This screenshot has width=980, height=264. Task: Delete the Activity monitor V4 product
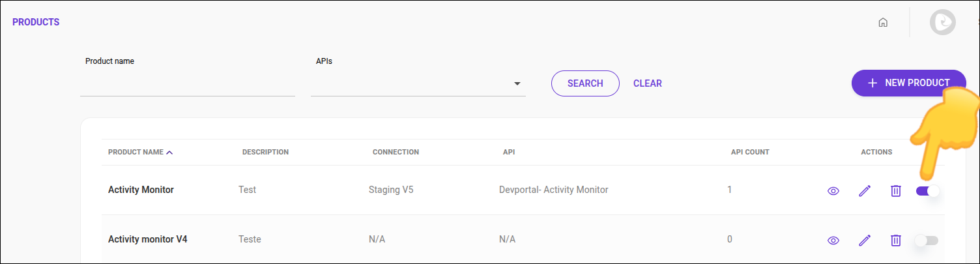coord(896,241)
